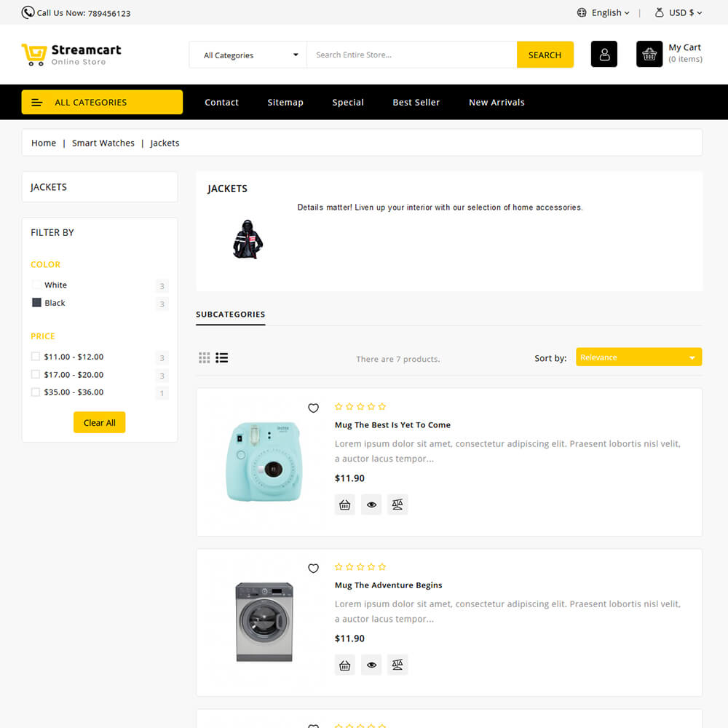Open New Arrivals menu item

496,102
